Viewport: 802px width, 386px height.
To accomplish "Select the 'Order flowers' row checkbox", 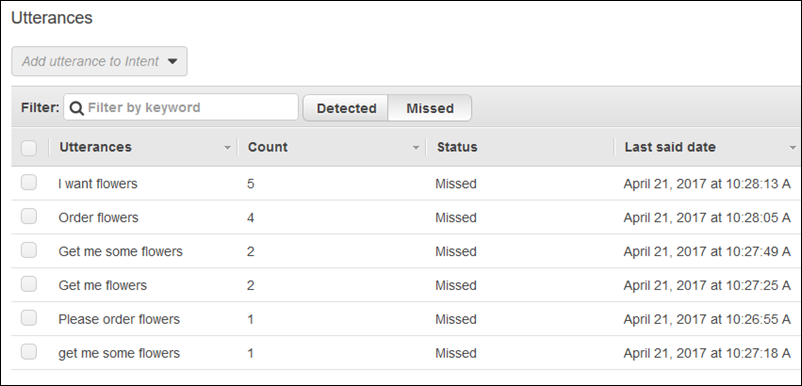I will [x=29, y=216].
